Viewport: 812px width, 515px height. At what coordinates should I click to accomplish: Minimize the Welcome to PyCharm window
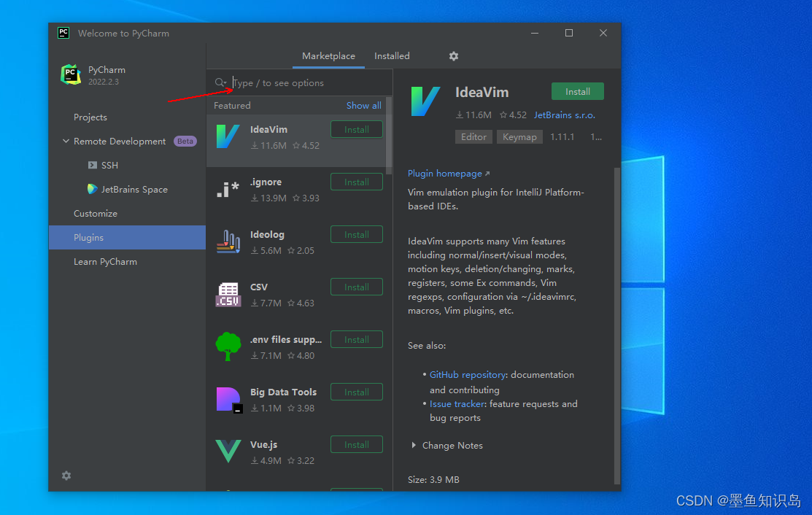pos(535,33)
